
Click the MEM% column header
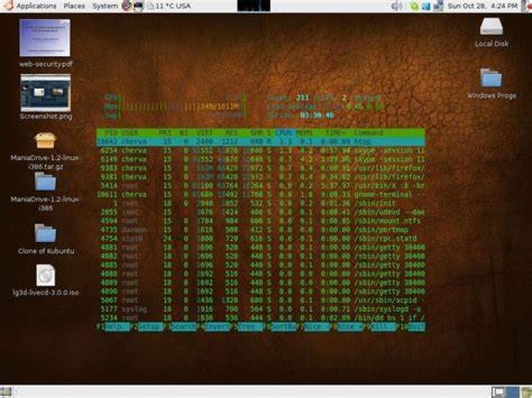click(x=304, y=133)
